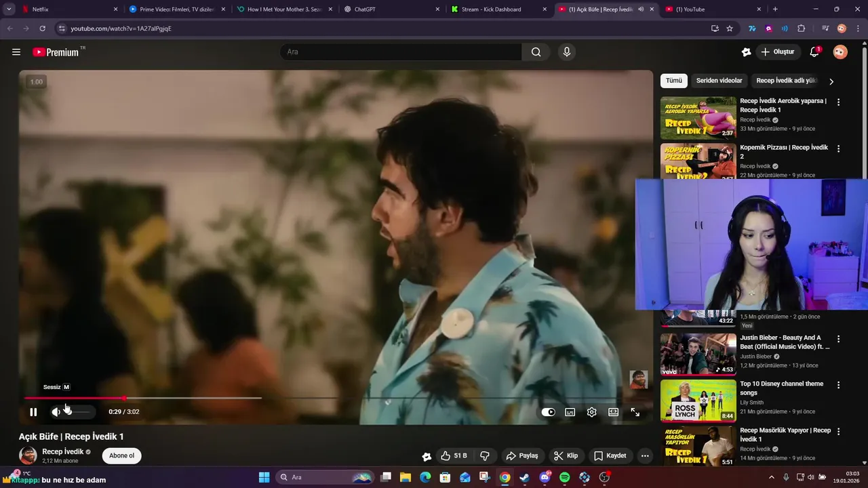This screenshot has width=868, height=488.
Task: Switch to theater mode
Action: tap(614, 412)
